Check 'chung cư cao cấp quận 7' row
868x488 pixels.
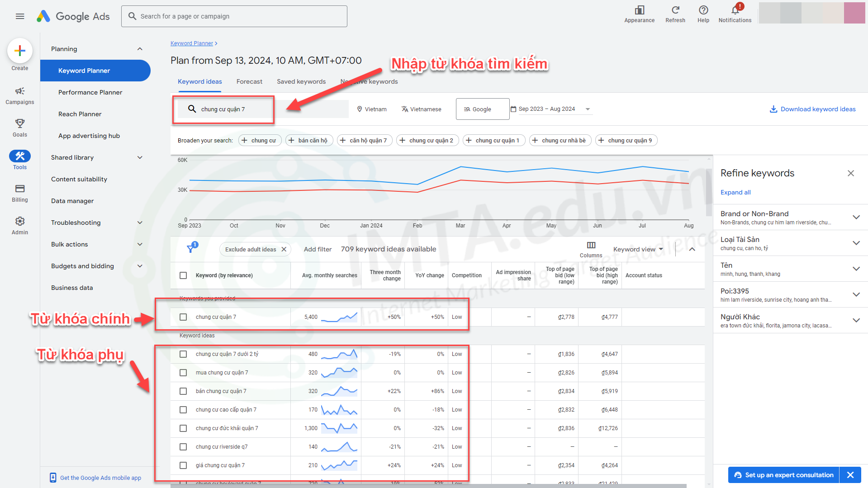point(183,410)
